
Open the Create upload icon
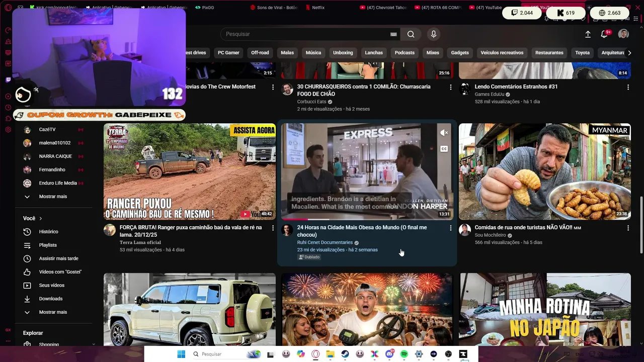click(588, 34)
